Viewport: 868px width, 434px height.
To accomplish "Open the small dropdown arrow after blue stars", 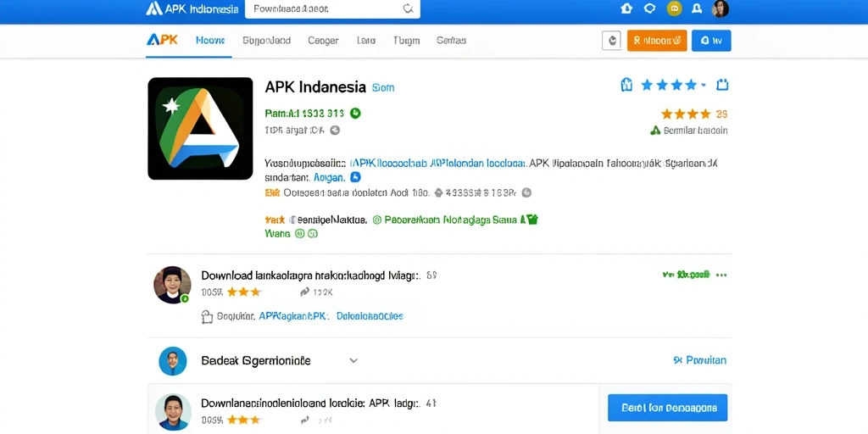I will coord(704,86).
